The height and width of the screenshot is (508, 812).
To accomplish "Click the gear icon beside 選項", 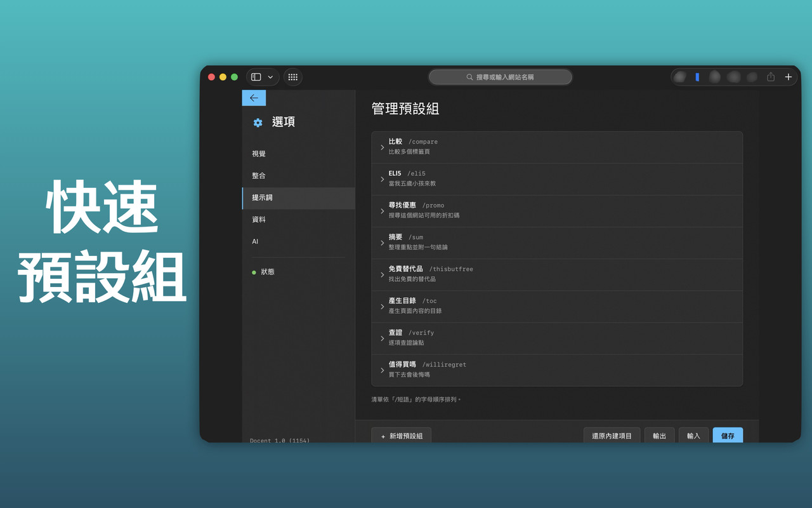I will coord(258,123).
